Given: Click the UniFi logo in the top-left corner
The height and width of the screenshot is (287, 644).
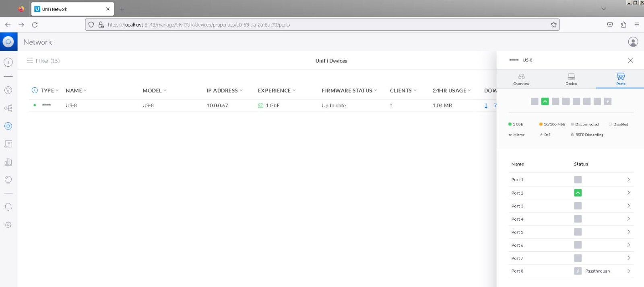Looking at the screenshot, I should pos(8,42).
